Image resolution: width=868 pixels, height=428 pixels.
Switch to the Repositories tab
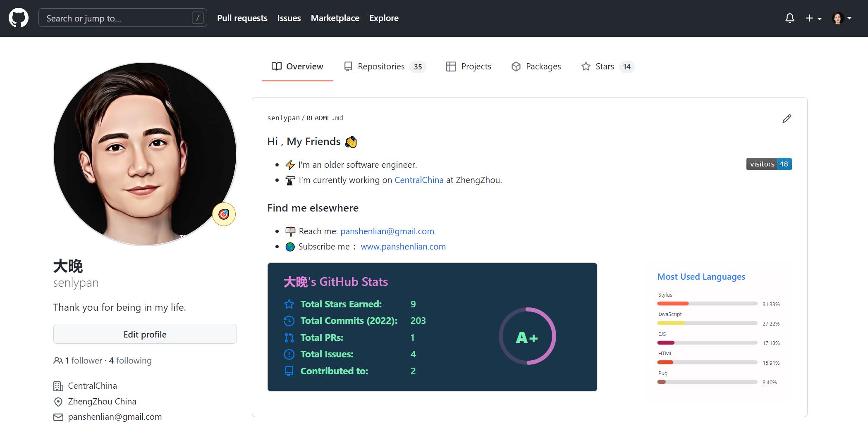[385, 67]
